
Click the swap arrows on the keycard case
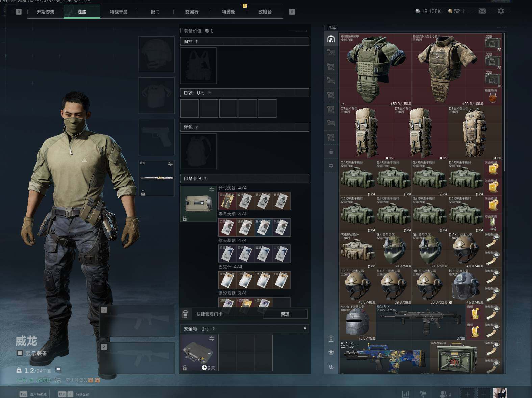pos(212,190)
